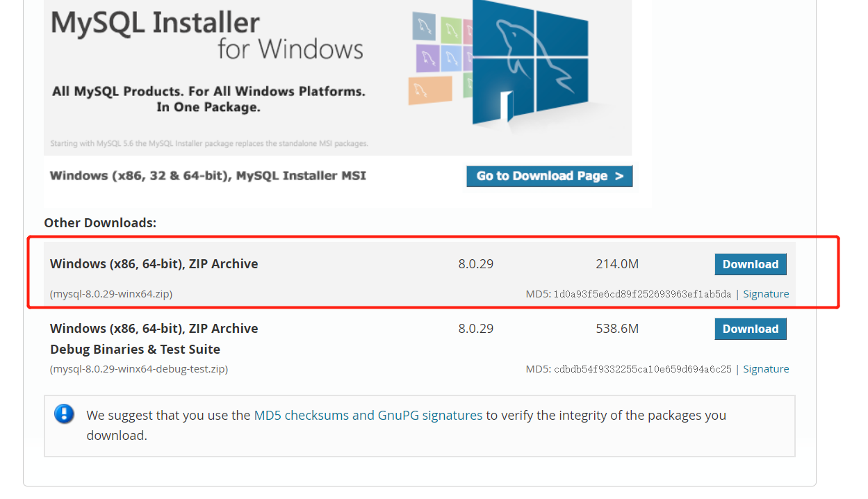Click the orange tile in the banner

[429, 90]
